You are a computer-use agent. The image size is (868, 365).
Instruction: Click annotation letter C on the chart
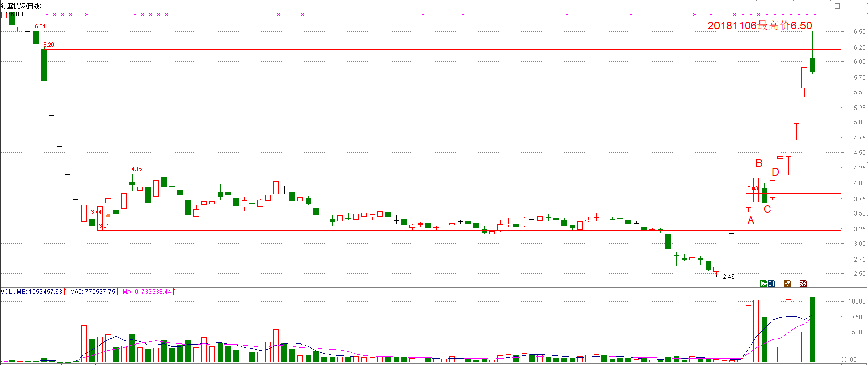click(767, 209)
